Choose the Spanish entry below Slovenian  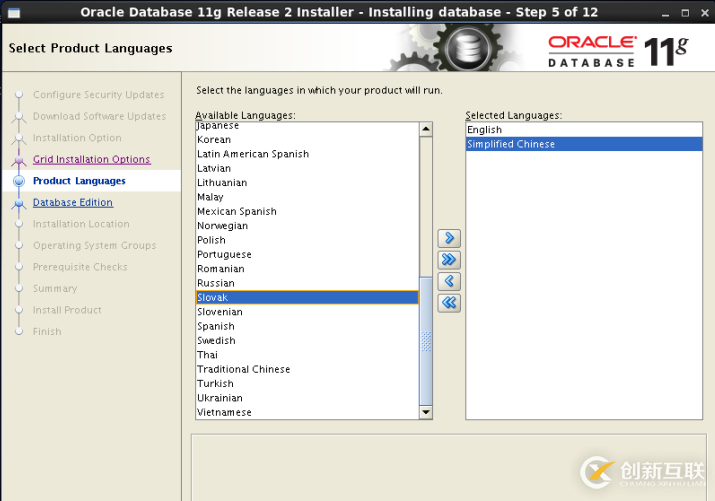[307, 326]
